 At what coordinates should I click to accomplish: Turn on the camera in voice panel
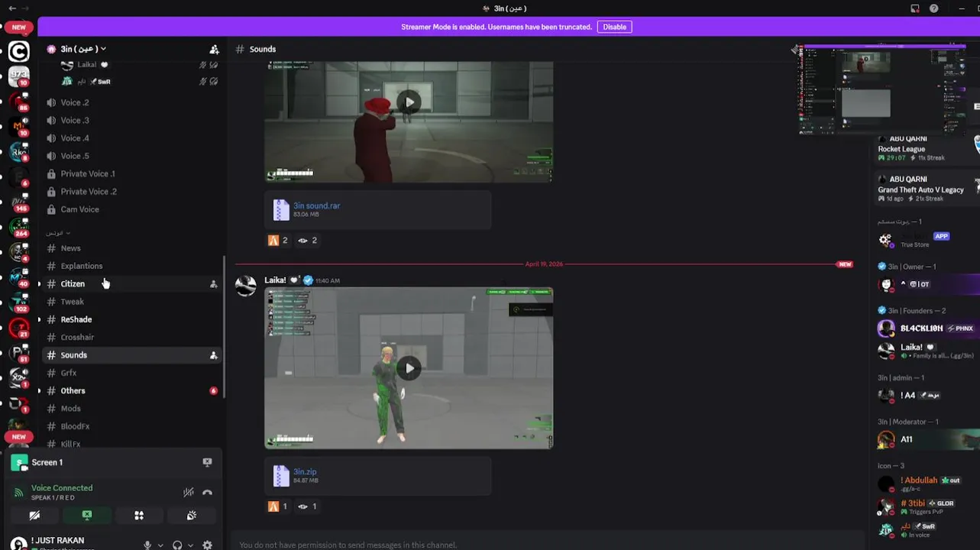(34, 516)
